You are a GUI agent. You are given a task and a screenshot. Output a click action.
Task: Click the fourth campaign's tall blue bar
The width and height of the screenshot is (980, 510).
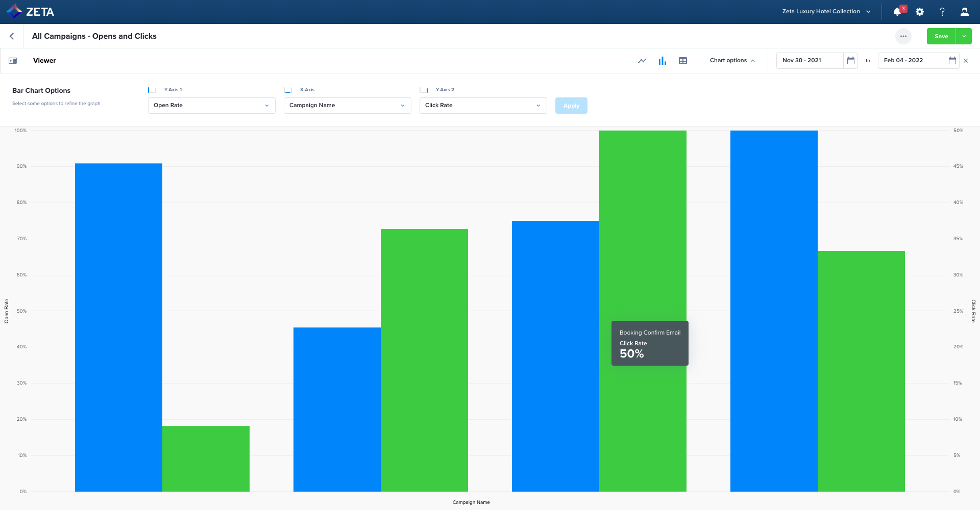tap(774, 311)
